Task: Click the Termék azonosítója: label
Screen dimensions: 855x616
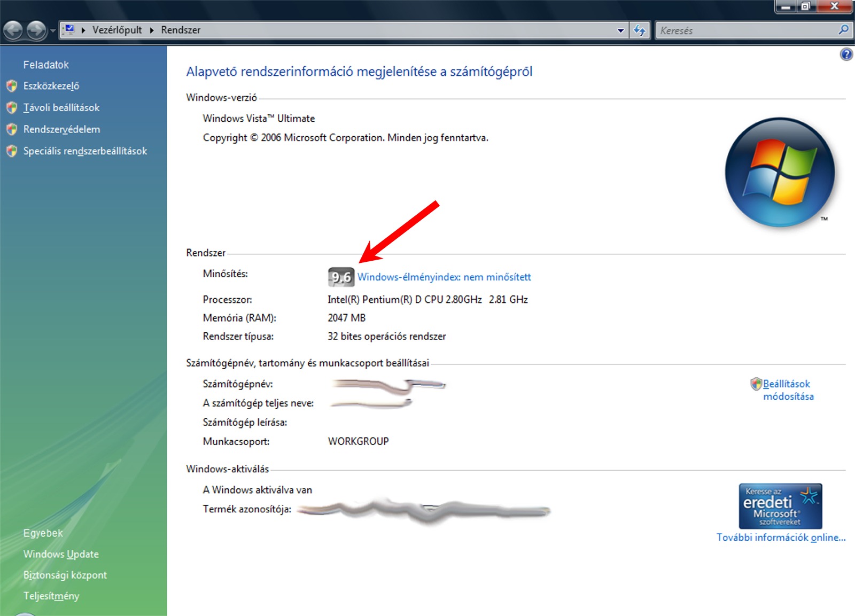Action: pos(247,509)
